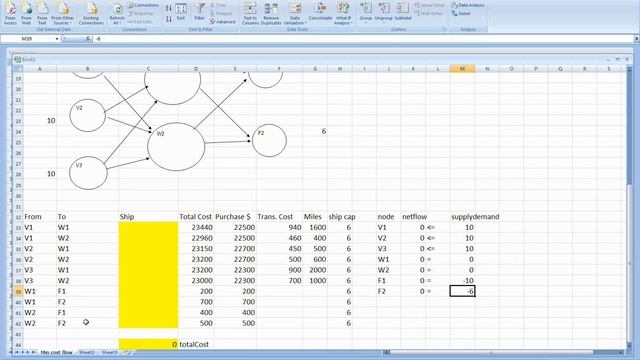
Task: Switch to Min cost flow sheet tab
Action: tap(56, 352)
